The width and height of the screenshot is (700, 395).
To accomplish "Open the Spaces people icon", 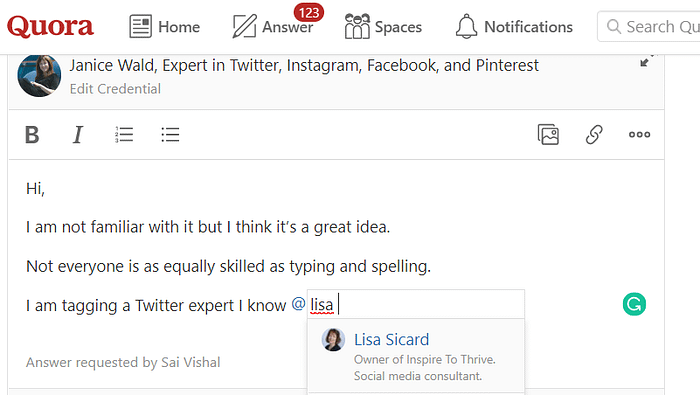I will click(357, 26).
